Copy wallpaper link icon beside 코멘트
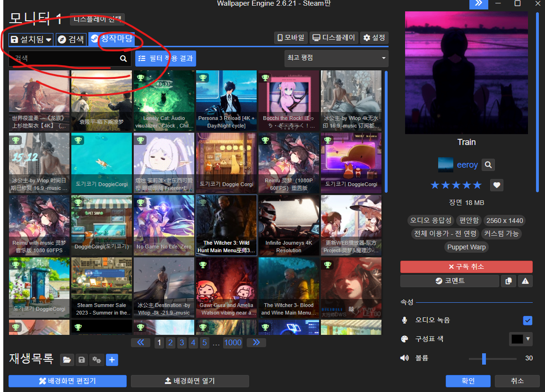This screenshot has height=392, width=545. [x=509, y=281]
